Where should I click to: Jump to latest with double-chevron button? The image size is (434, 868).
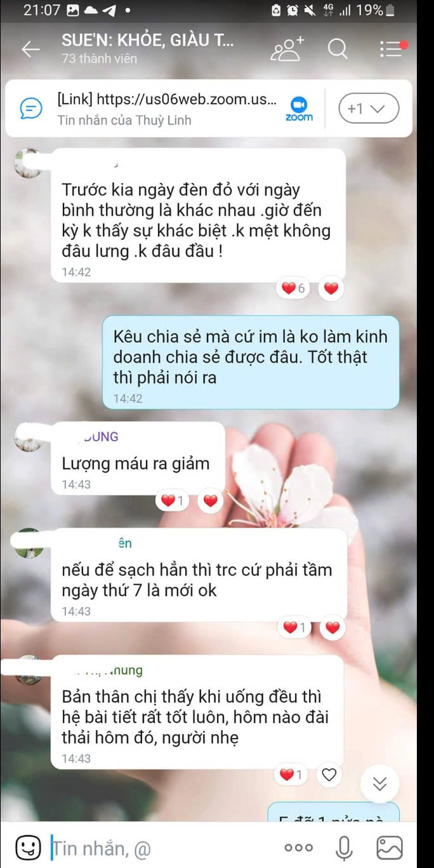379,784
